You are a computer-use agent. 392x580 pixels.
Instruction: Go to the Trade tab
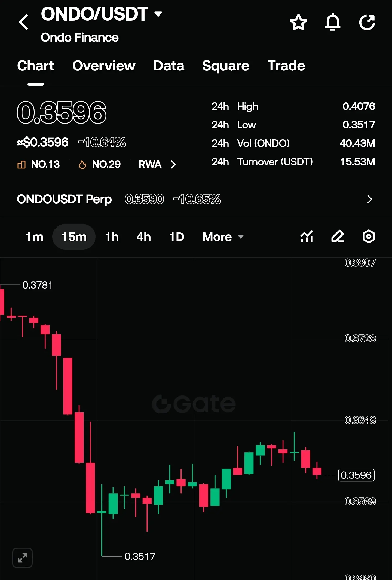[x=286, y=66]
